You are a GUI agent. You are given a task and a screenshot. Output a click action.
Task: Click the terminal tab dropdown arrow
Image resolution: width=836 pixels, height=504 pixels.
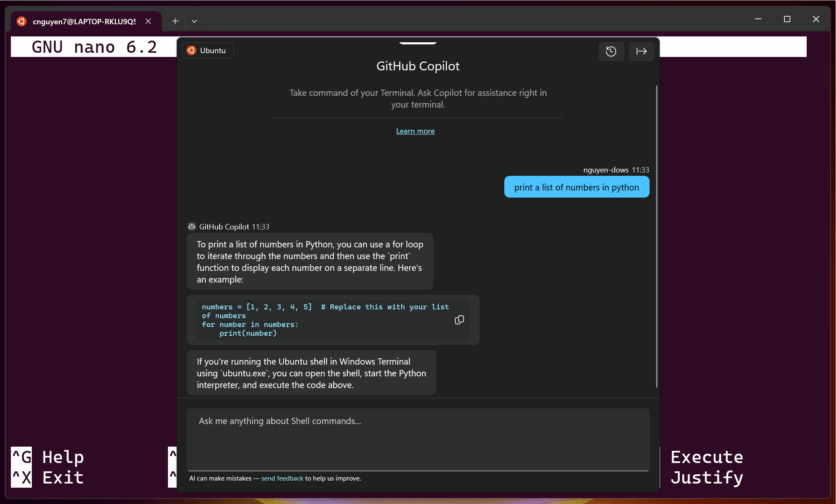[195, 21]
